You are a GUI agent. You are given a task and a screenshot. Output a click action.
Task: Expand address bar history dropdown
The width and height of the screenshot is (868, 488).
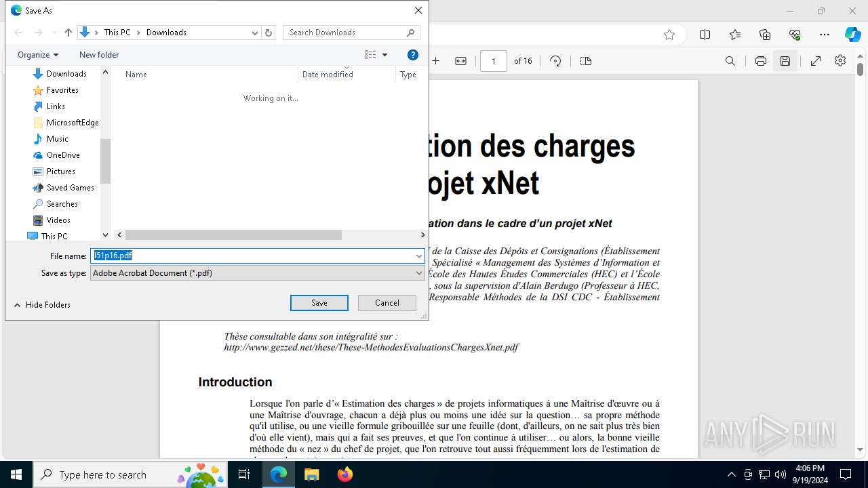pyautogui.click(x=255, y=33)
